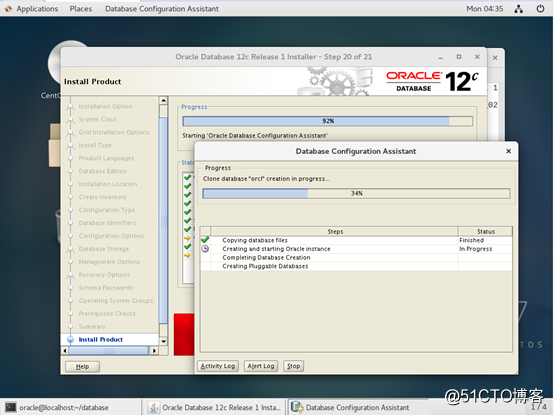Click the sidebar horizontal scrollbar thumb
The width and height of the screenshot is (554, 415).
pyautogui.click(x=108, y=351)
